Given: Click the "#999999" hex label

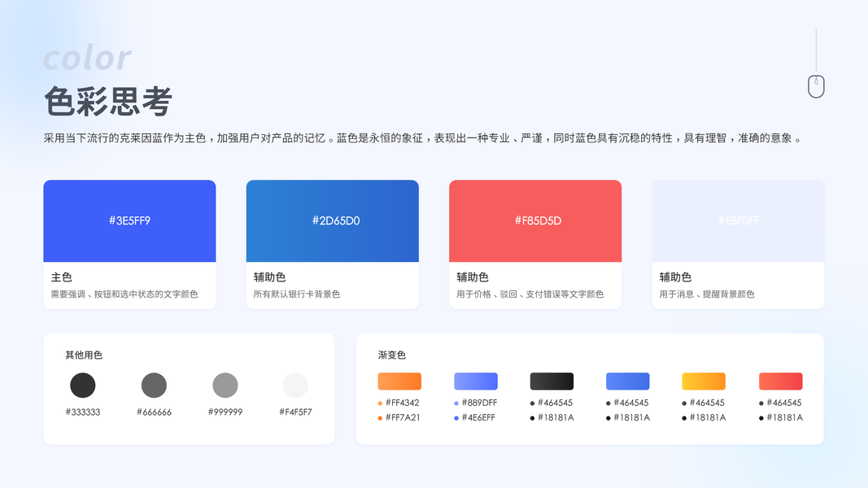Looking at the screenshot, I should coord(225,412).
